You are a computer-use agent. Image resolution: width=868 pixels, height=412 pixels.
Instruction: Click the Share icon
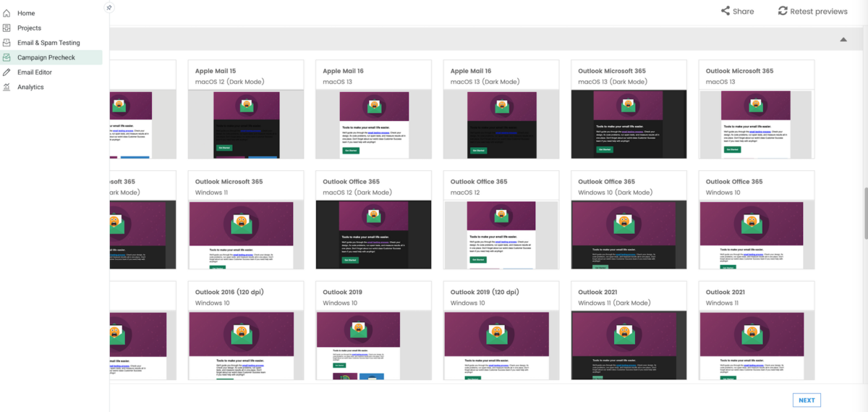click(726, 11)
